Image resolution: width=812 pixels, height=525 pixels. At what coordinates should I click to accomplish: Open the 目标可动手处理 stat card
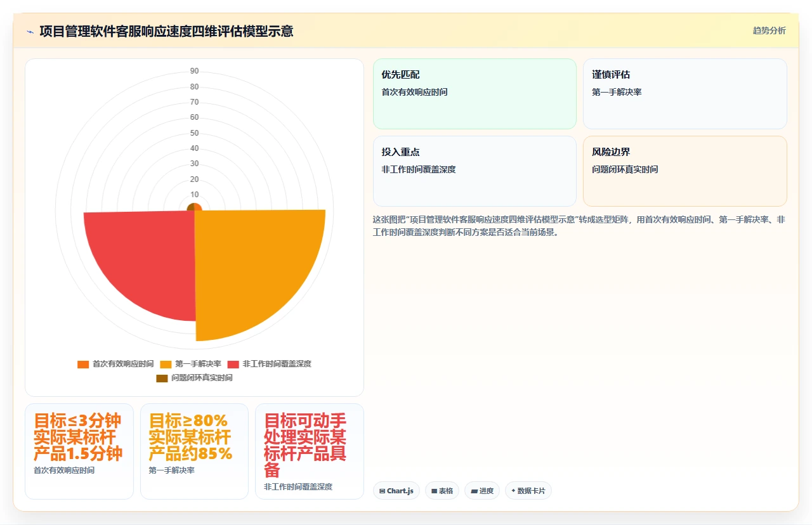[310, 451]
